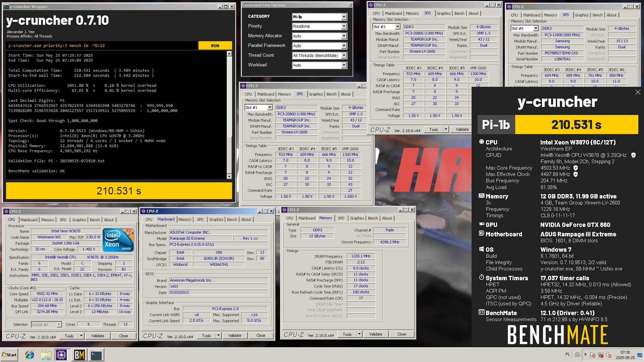This screenshot has height=362, width=644.
Task: Click the y-cruncher Wrapper title bar icon
Action: point(6,6)
